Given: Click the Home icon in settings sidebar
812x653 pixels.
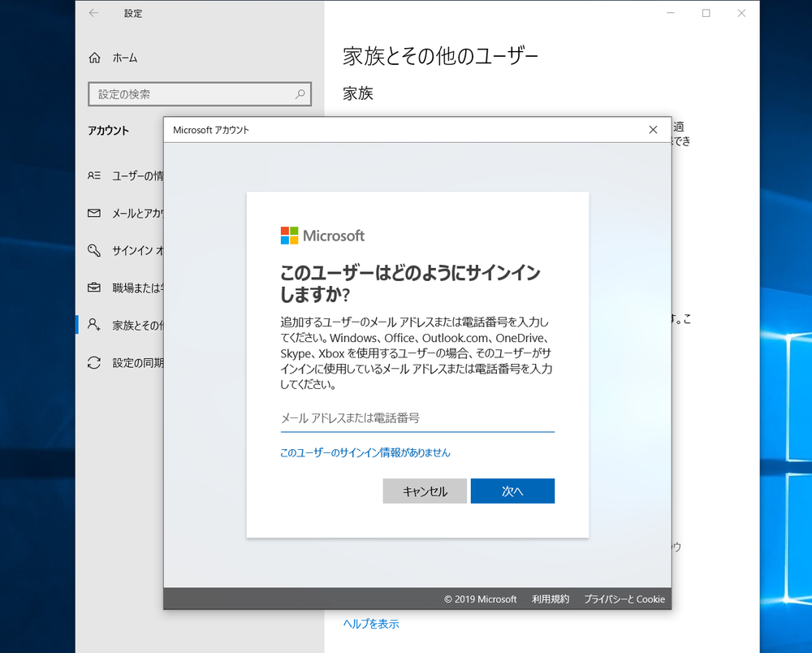Looking at the screenshot, I should point(95,58).
